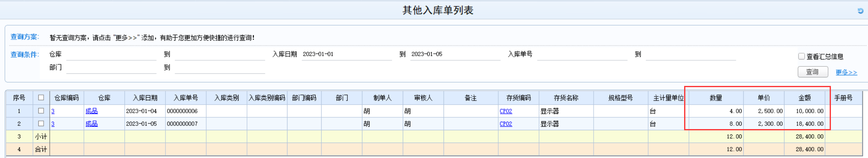
Task: Open 成品 warehouse link in row 1
Action: [91, 111]
